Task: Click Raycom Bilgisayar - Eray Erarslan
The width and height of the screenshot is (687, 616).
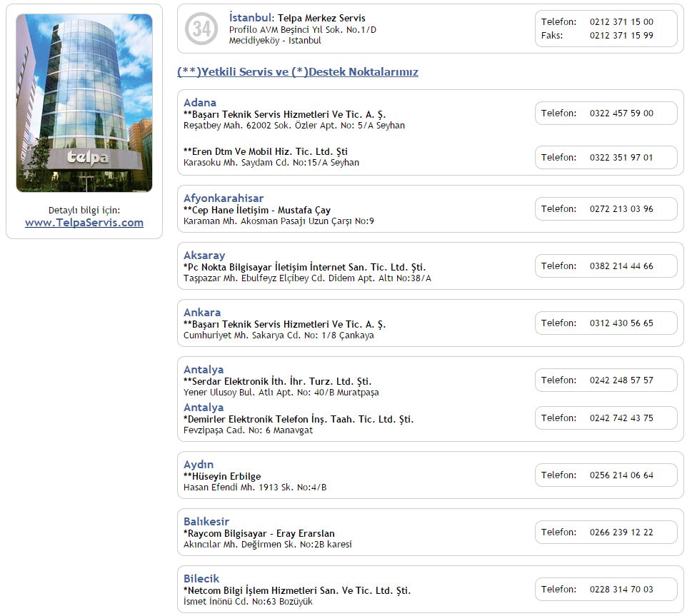Action: (259, 533)
